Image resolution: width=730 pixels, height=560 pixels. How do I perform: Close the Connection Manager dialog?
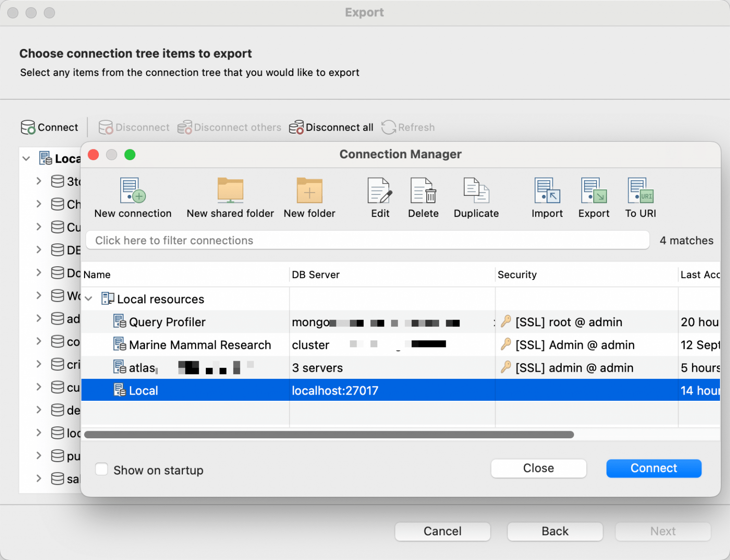pyautogui.click(x=538, y=468)
